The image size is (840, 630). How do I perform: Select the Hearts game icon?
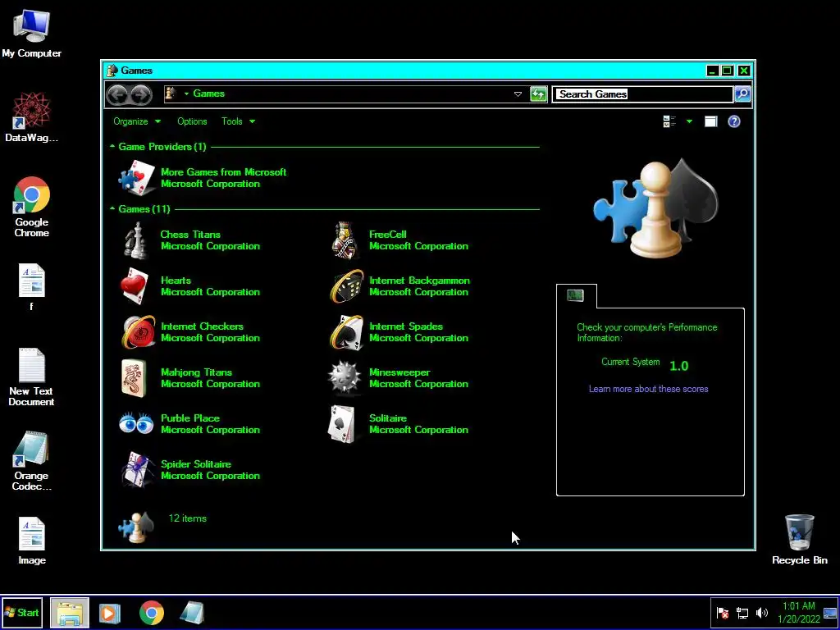pos(134,286)
